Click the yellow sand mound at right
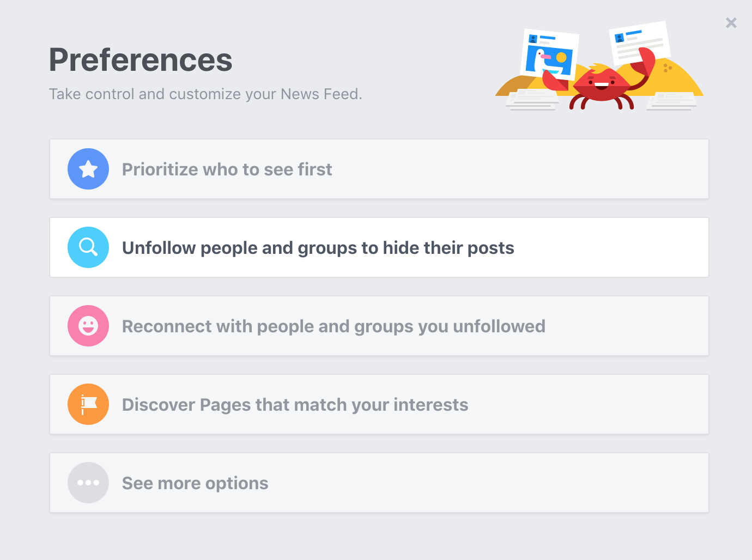The width and height of the screenshot is (752, 560). [681, 79]
